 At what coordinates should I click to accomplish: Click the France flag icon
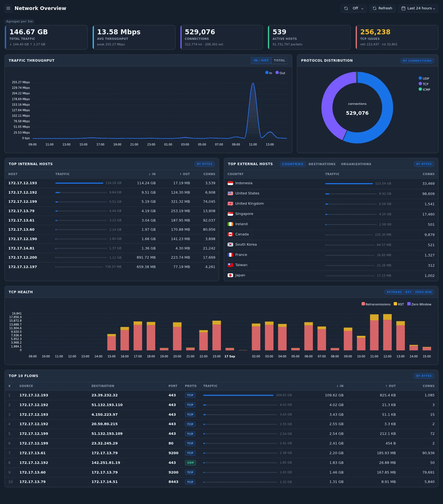click(x=230, y=255)
